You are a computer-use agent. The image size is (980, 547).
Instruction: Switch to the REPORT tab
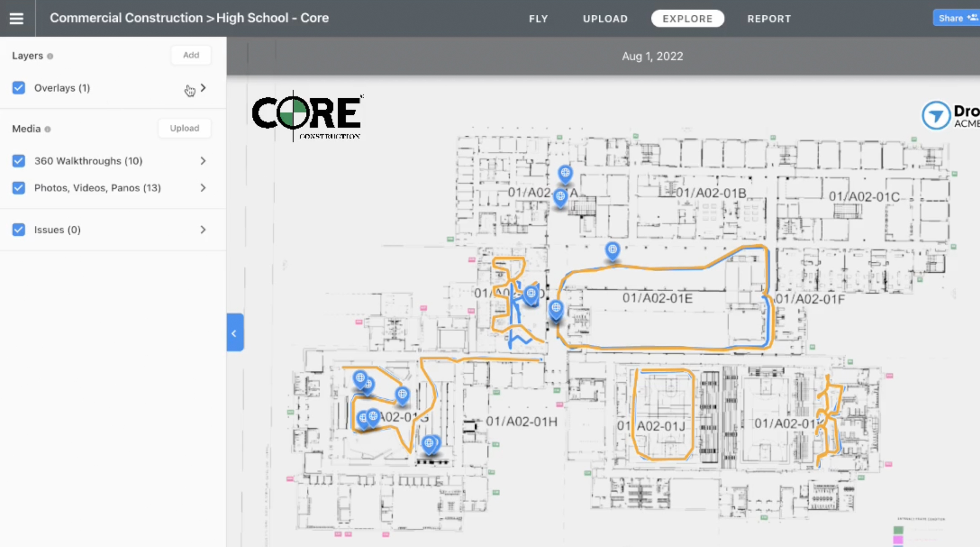pyautogui.click(x=769, y=19)
